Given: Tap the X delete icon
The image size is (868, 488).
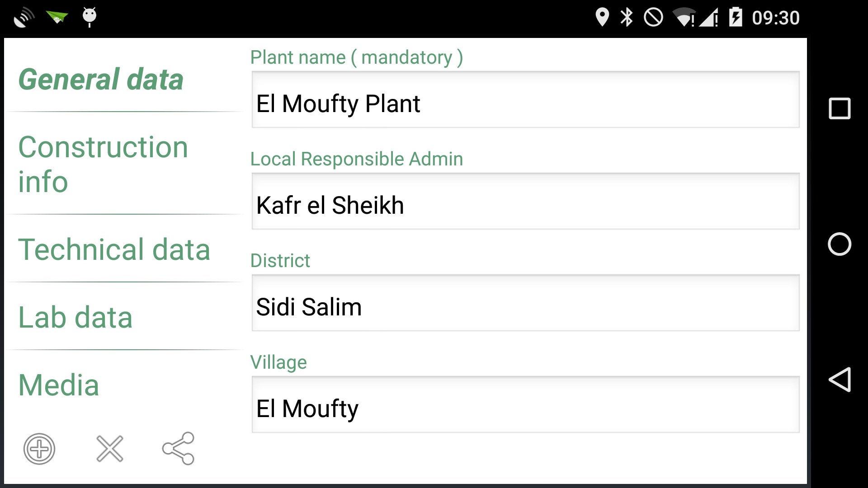Looking at the screenshot, I should [110, 449].
